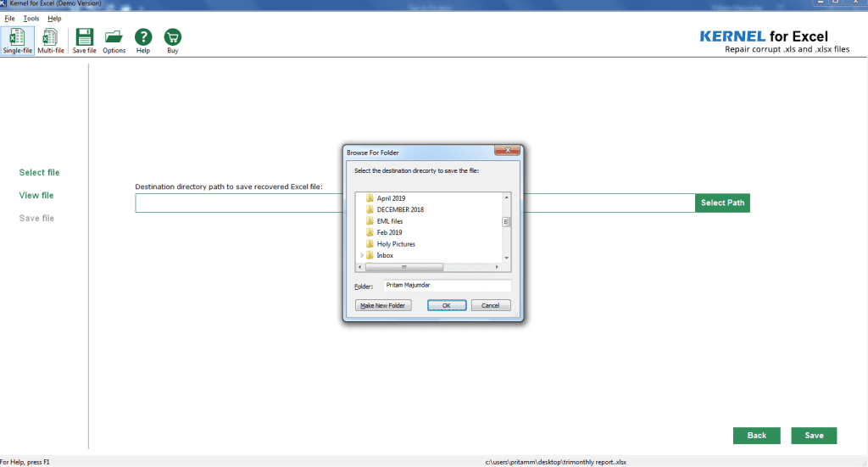Click the green Select Path button
The height and width of the screenshot is (467, 868).
[722, 203]
